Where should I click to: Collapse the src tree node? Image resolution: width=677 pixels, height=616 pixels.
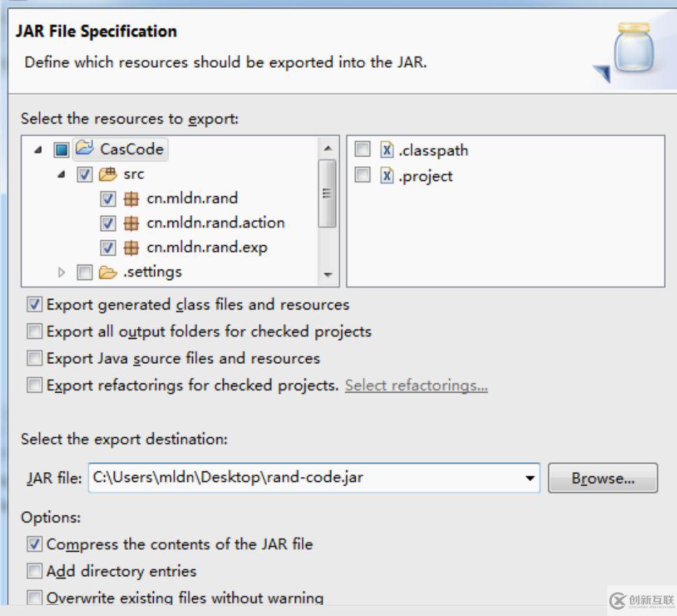point(61,175)
